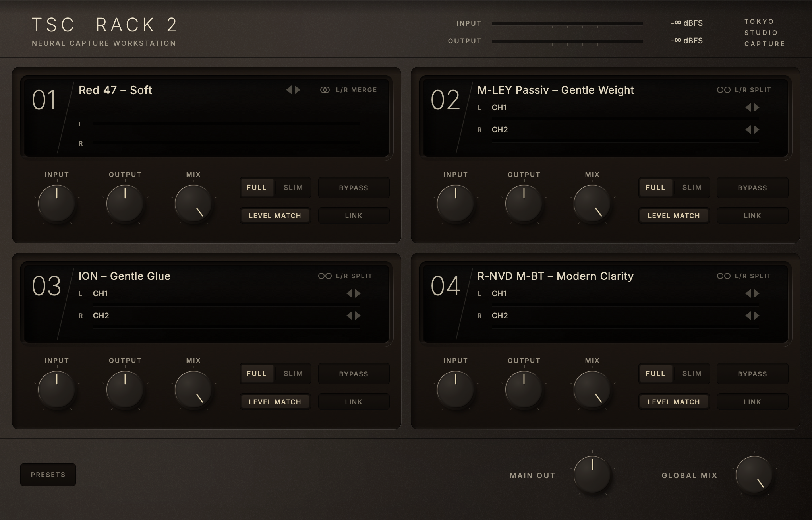Image resolution: width=812 pixels, height=520 pixels.
Task: Click previous preset arrow in slot 01
Action: tap(289, 90)
